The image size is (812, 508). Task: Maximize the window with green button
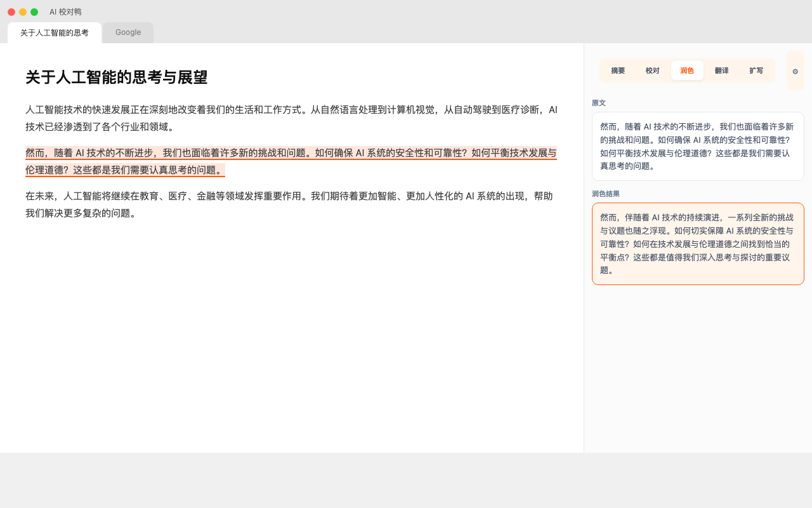tap(34, 12)
